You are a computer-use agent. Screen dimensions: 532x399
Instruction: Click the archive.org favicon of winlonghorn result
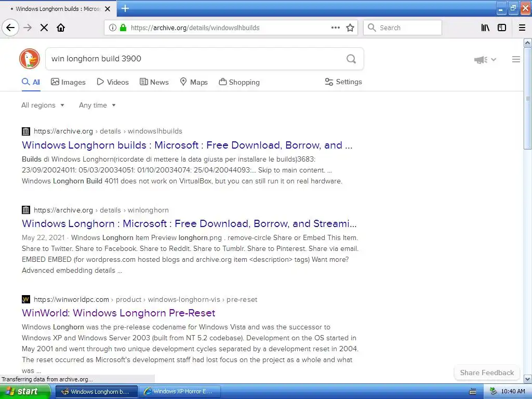[26, 210]
